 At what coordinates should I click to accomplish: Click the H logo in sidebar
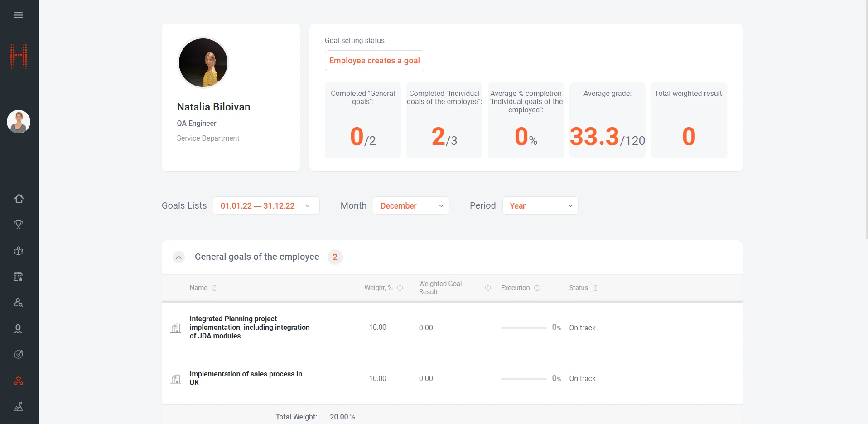19,56
